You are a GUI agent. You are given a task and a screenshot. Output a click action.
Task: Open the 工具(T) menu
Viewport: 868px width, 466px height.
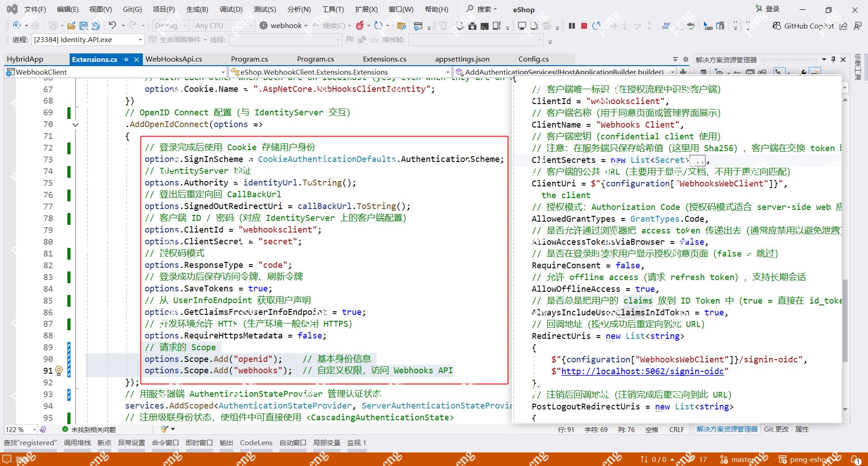point(333,9)
